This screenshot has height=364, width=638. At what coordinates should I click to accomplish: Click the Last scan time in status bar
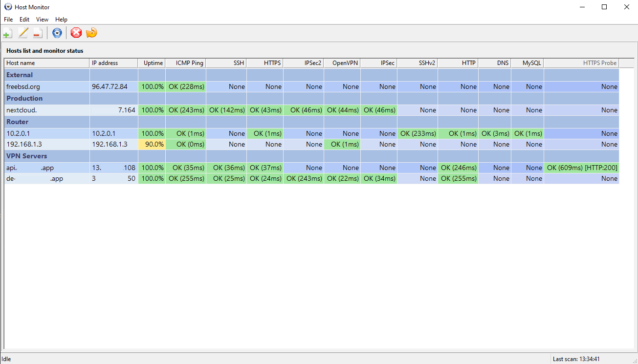point(576,359)
